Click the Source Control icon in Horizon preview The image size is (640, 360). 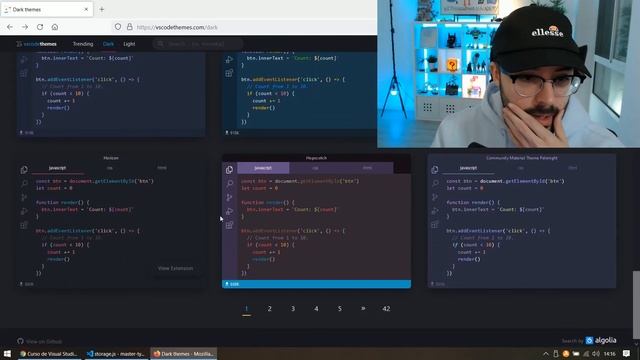click(24, 197)
